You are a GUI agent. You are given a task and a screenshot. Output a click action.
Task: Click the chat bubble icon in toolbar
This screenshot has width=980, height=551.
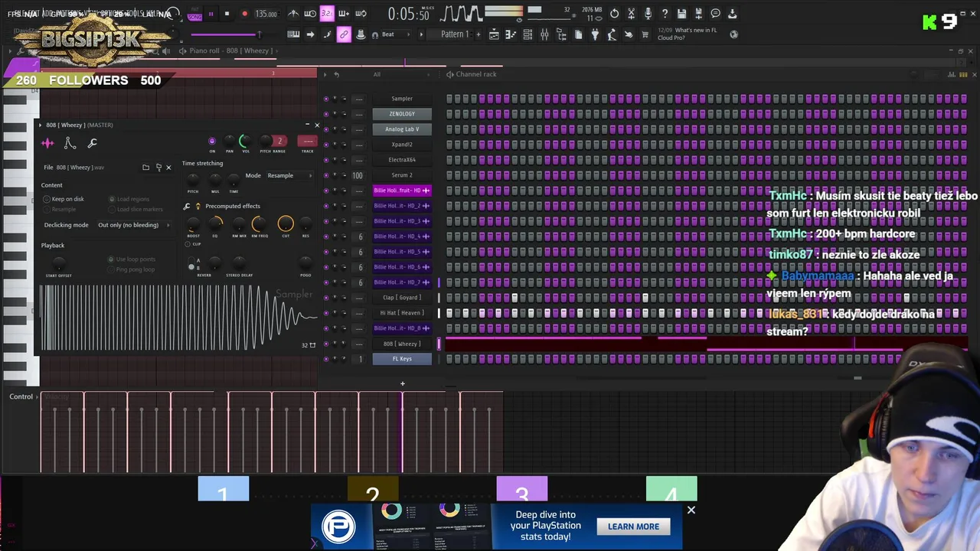715,14
